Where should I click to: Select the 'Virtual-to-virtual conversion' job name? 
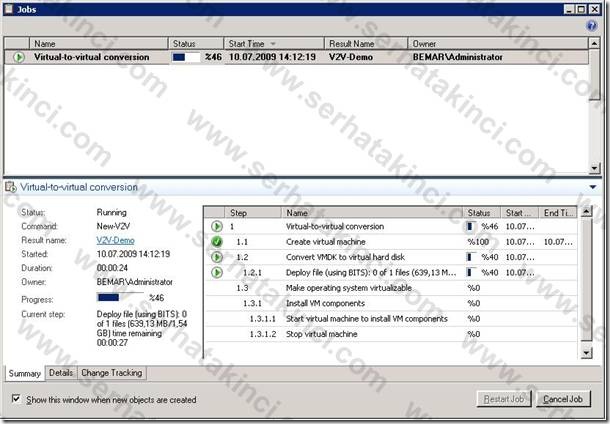pyautogui.click(x=91, y=57)
